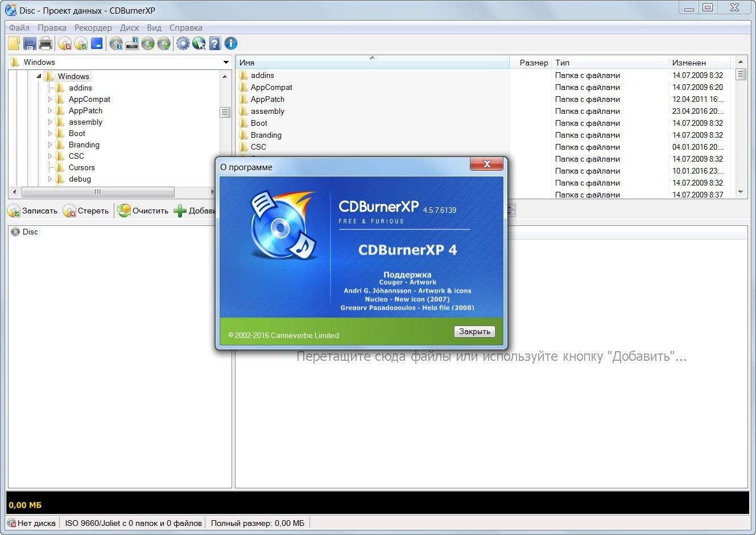Screen dimensions: 756x535
Task: Select the addins row in file list
Action: [x=485, y=75]
